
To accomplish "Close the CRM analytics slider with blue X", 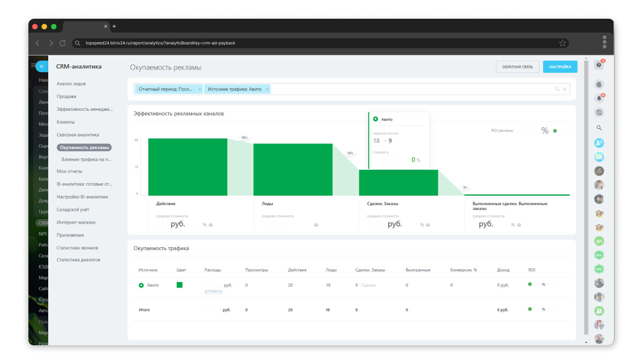I will click(42, 66).
